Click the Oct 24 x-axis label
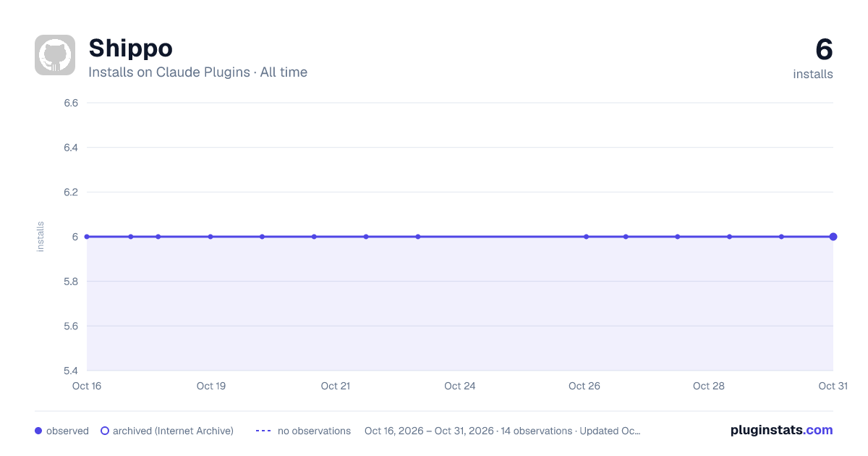Image resolution: width=868 pixels, height=456 pixels. click(460, 386)
